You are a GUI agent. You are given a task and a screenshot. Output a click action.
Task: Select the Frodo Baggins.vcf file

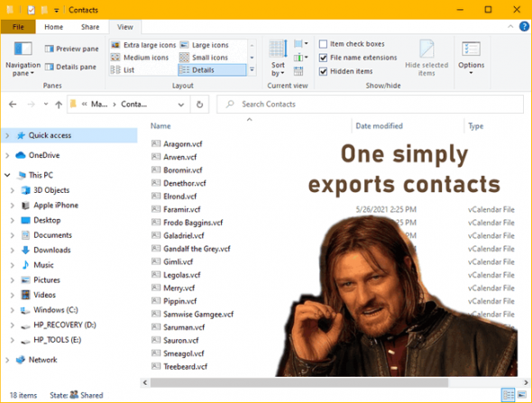pyautogui.click(x=193, y=223)
